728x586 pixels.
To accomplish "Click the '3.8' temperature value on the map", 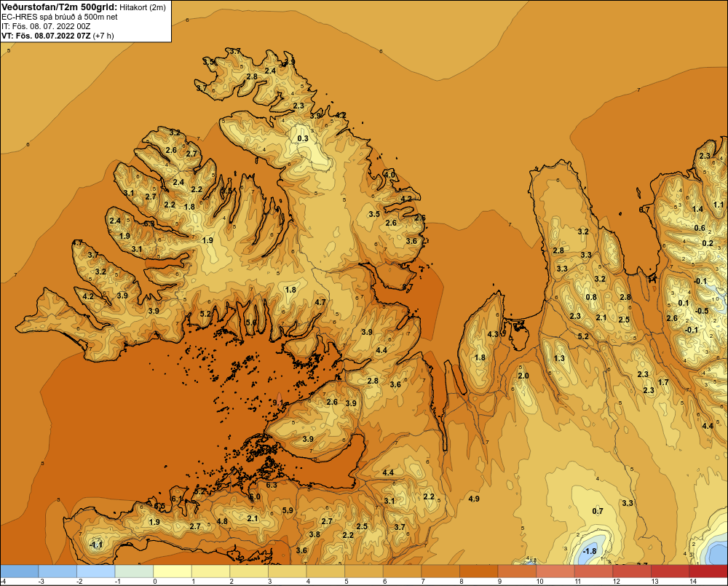I will click(314, 534).
